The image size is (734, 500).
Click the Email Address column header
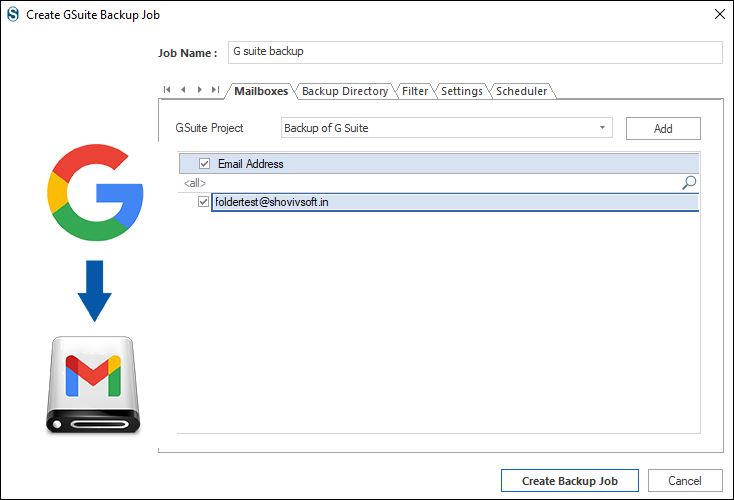click(439, 163)
